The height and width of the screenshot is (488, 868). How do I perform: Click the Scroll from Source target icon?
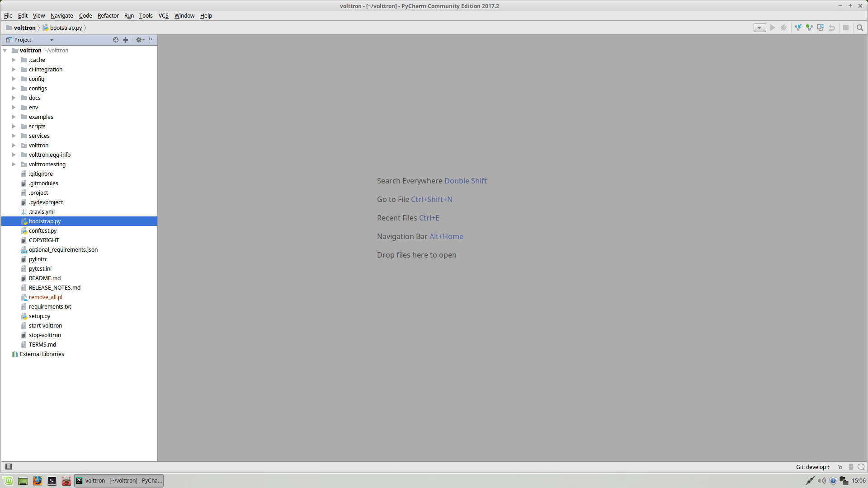click(x=116, y=40)
